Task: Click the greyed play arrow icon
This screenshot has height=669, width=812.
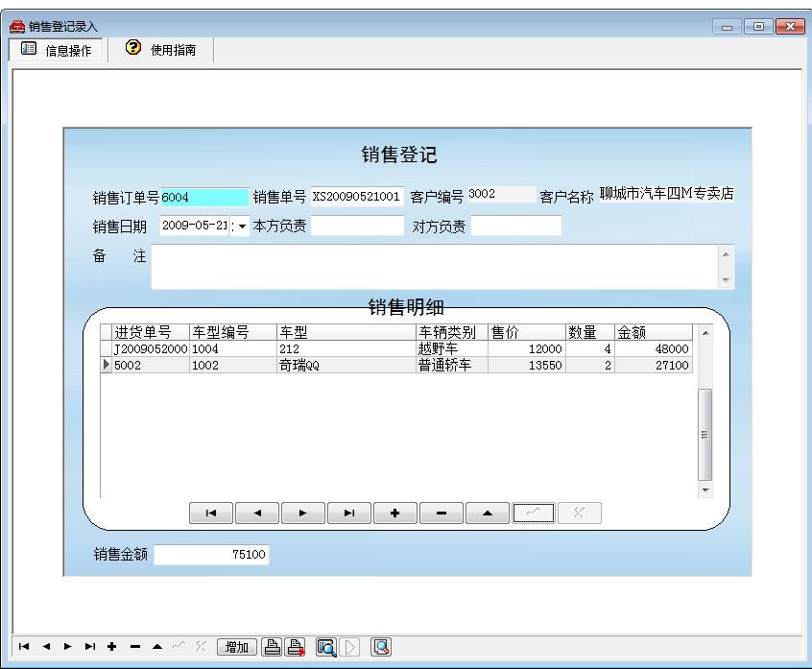Action: click(x=349, y=647)
